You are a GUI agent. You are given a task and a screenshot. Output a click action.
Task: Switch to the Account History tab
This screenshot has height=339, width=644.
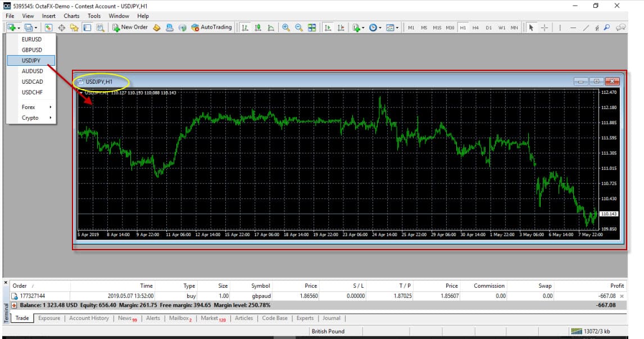(x=89, y=318)
